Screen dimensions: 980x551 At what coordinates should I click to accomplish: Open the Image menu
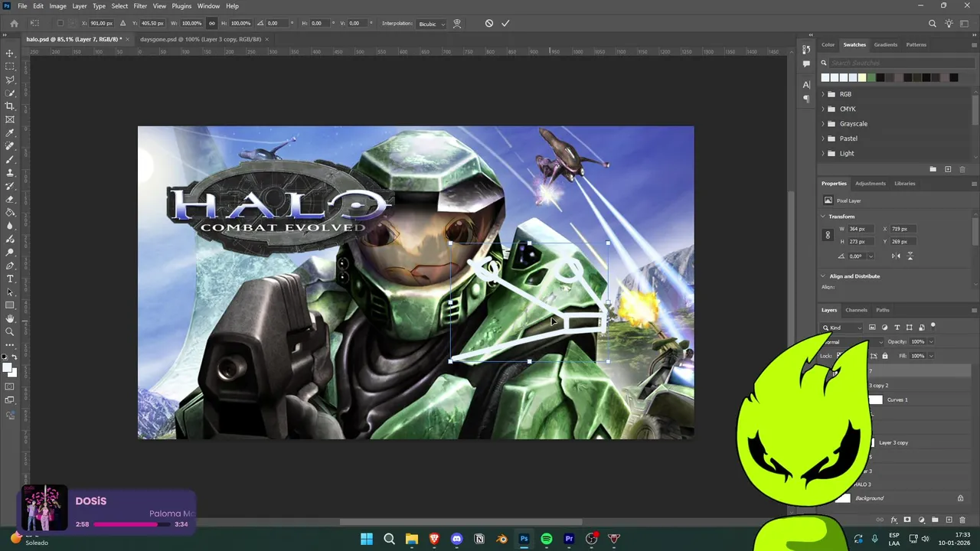(58, 6)
